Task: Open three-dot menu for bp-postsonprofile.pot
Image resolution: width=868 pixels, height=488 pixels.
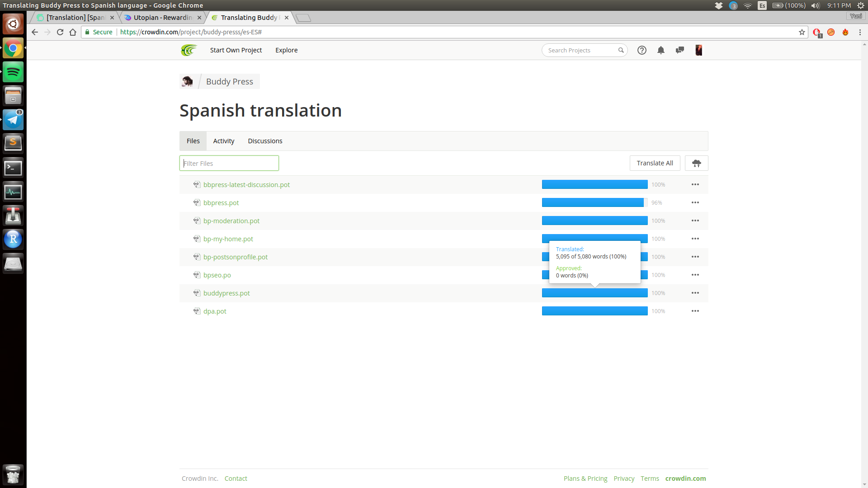Action: [x=695, y=257]
